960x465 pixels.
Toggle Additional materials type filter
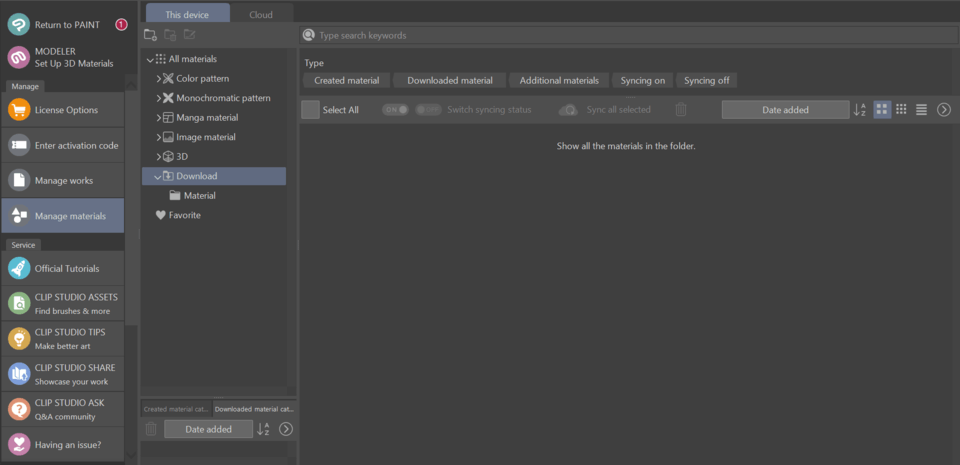559,81
